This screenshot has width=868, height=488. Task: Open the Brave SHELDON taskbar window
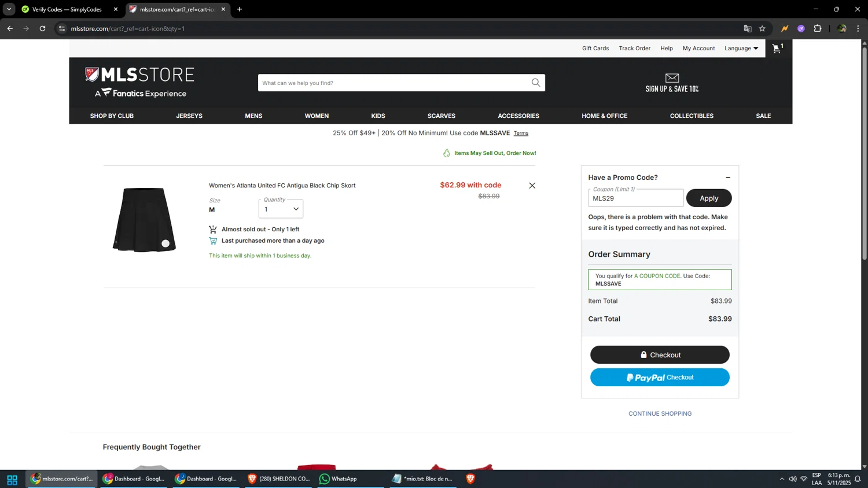point(278,479)
